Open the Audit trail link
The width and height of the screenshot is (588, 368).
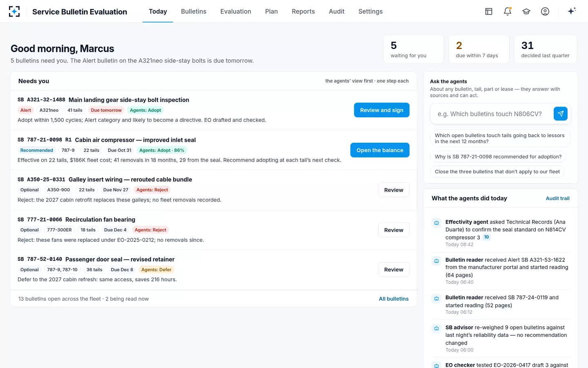pos(558,198)
